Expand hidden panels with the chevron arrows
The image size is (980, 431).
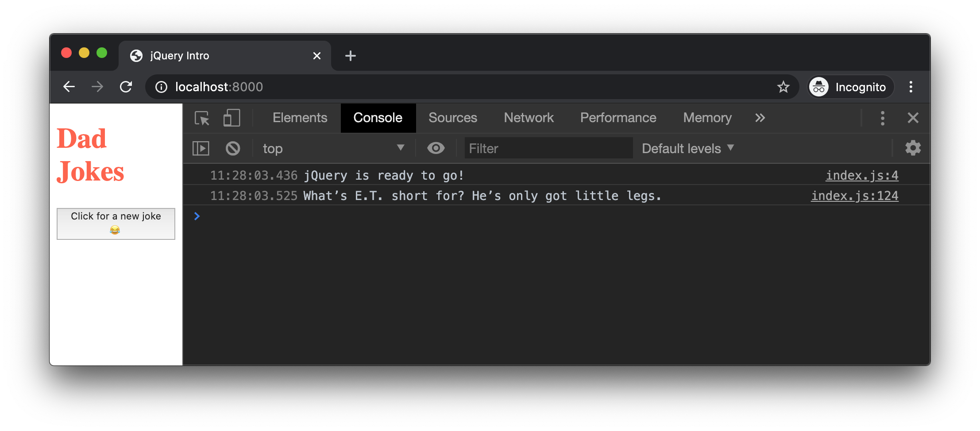coord(760,118)
